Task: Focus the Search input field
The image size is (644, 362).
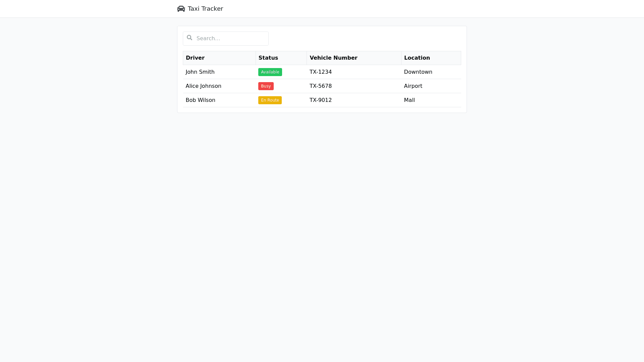Action: click(x=231, y=39)
